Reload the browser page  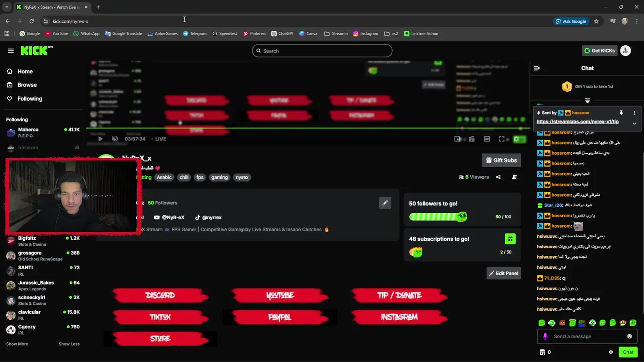pos(31,21)
